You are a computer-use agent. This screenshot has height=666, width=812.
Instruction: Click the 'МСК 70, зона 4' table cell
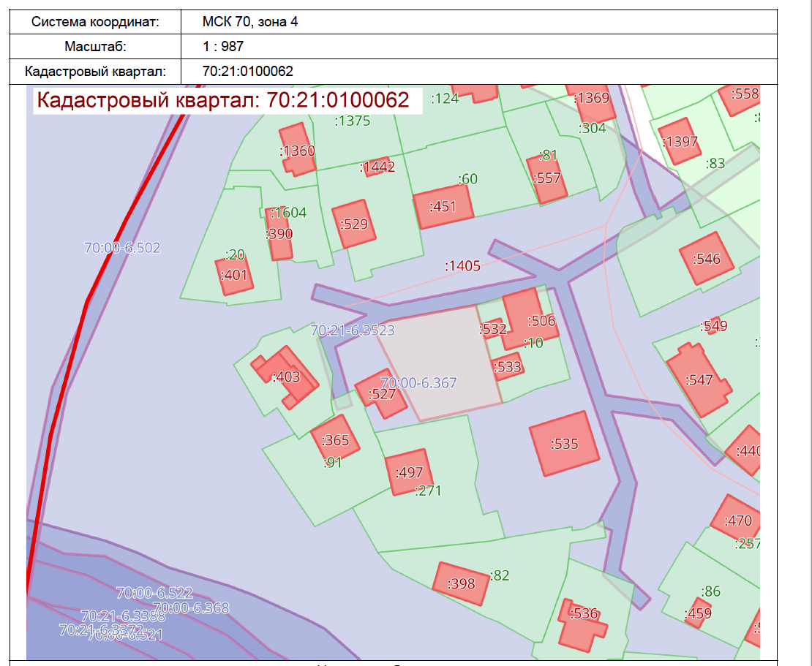(x=250, y=22)
